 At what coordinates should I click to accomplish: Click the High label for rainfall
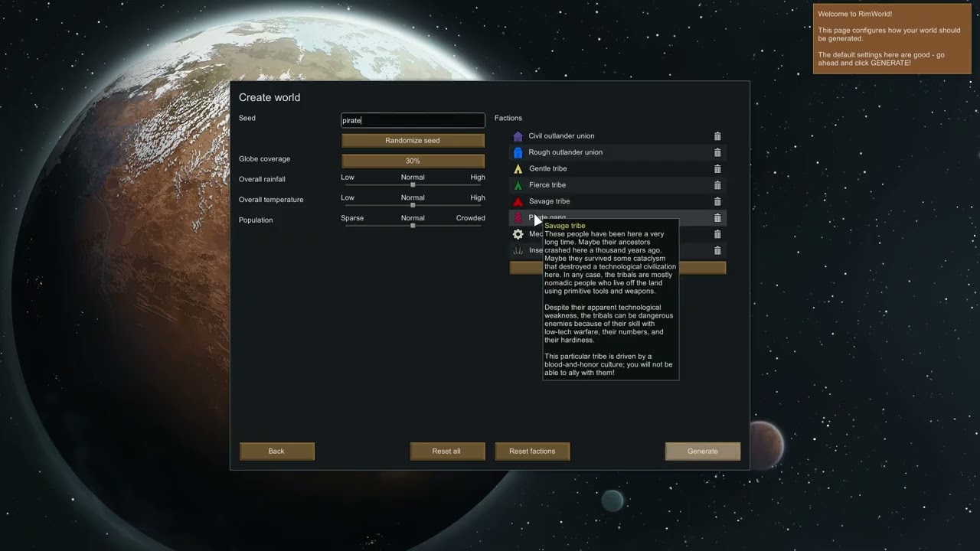coord(478,178)
